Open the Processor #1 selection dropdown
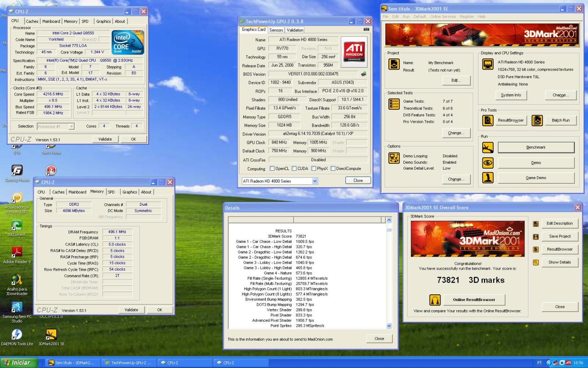The width and height of the screenshot is (588, 368). click(x=71, y=127)
